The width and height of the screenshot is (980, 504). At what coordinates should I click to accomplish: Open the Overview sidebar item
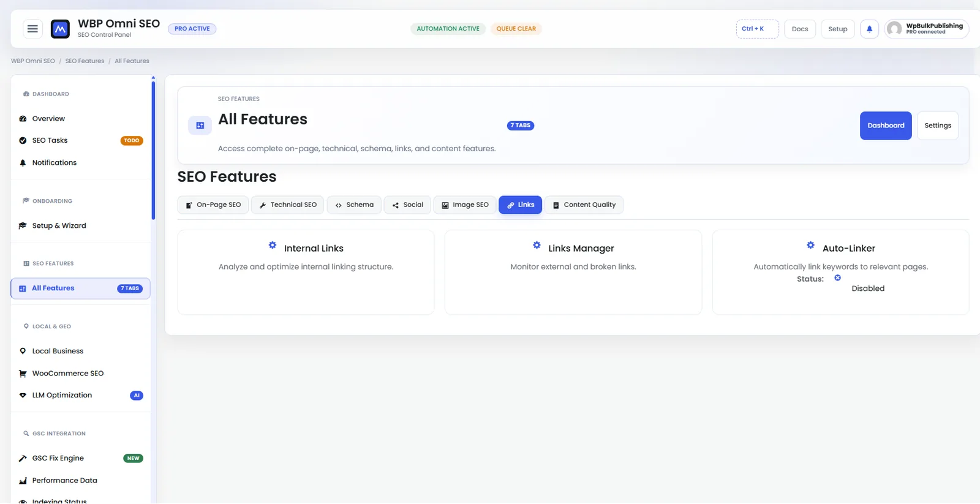(81, 119)
